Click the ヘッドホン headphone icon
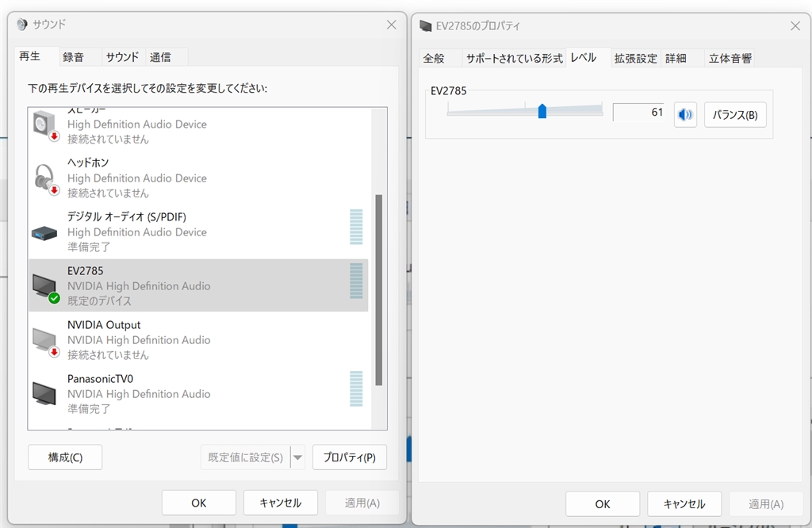 46,179
